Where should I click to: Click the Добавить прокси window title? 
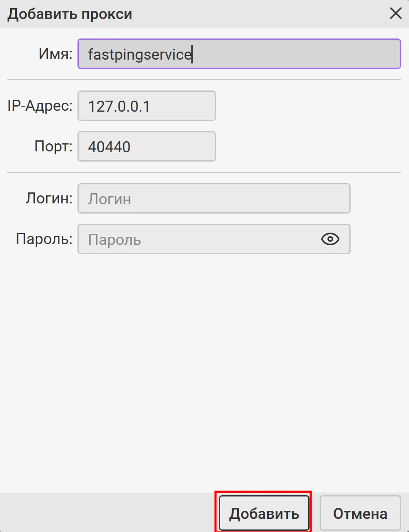coord(70,14)
